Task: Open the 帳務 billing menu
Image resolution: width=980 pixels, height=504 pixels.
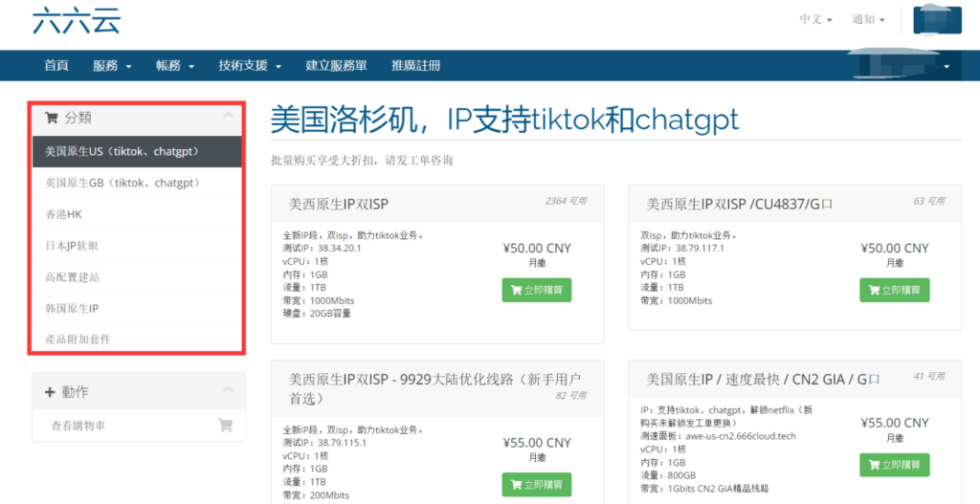Action: [175, 66]
